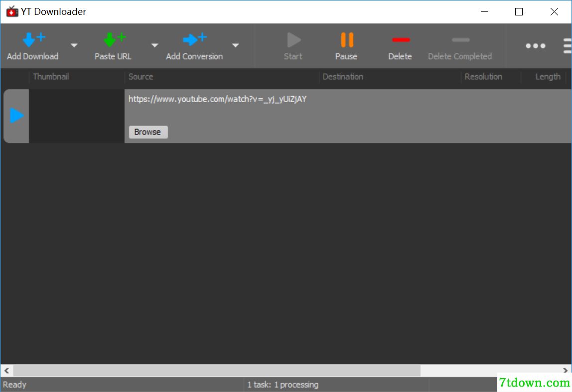Image resolution: width=572 pixels, height=392 pixels.
Task: Expand the Add Download dropdown arrow
Action: point(74,46)
